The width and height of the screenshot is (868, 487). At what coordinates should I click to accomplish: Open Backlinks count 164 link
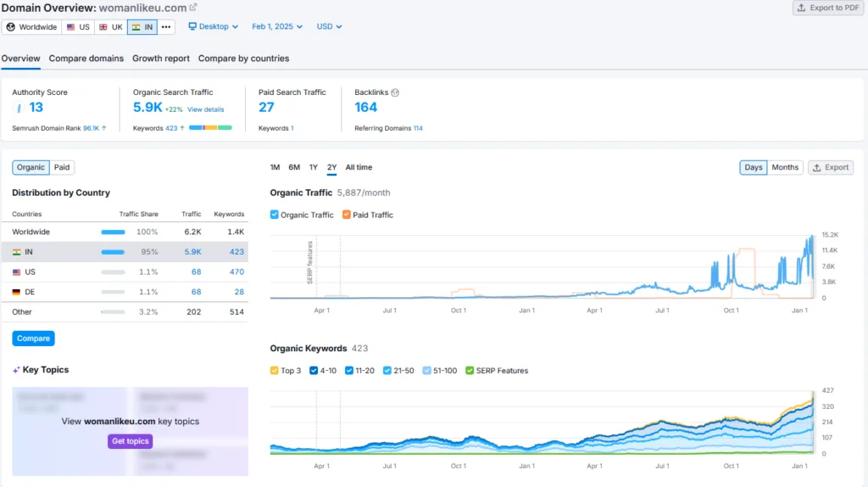(366, 108)
